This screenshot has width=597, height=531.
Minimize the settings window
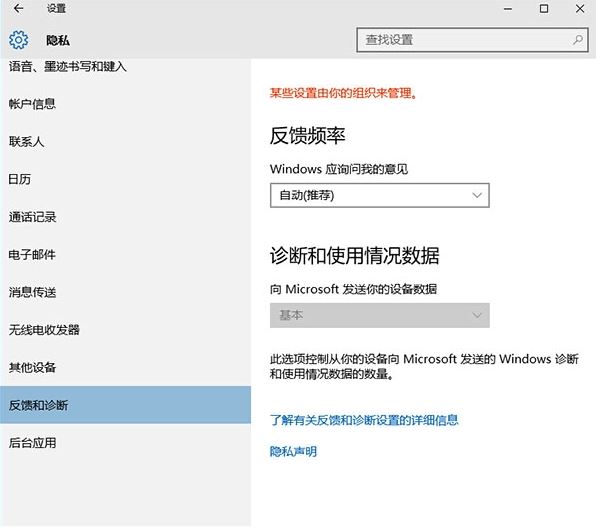tap(508, 9)
